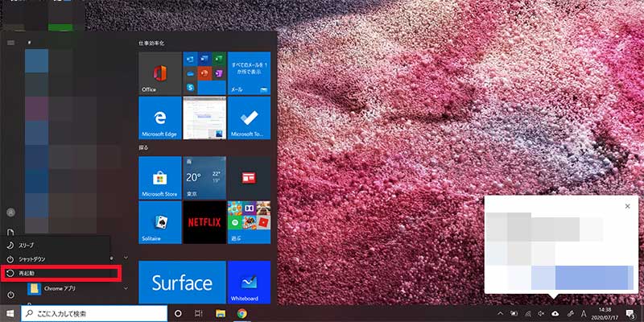Open the Surface app tile

[181, 282]
